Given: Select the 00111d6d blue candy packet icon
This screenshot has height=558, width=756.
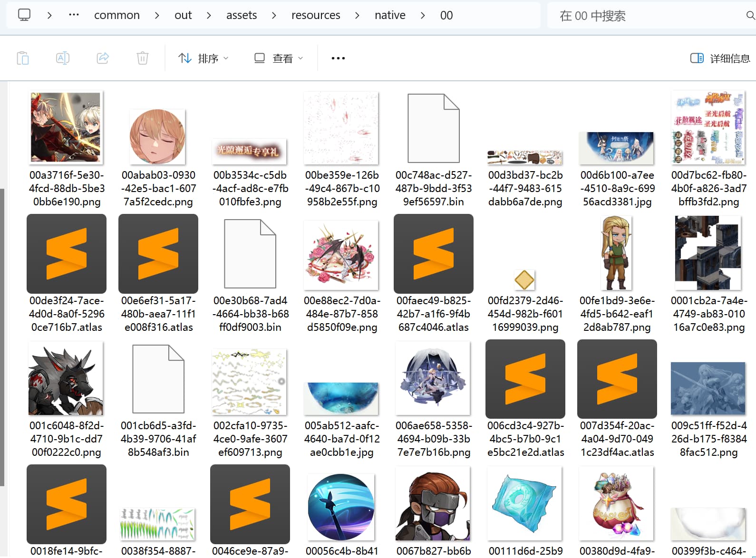Looking at the screenshot, I should point(524,504).
